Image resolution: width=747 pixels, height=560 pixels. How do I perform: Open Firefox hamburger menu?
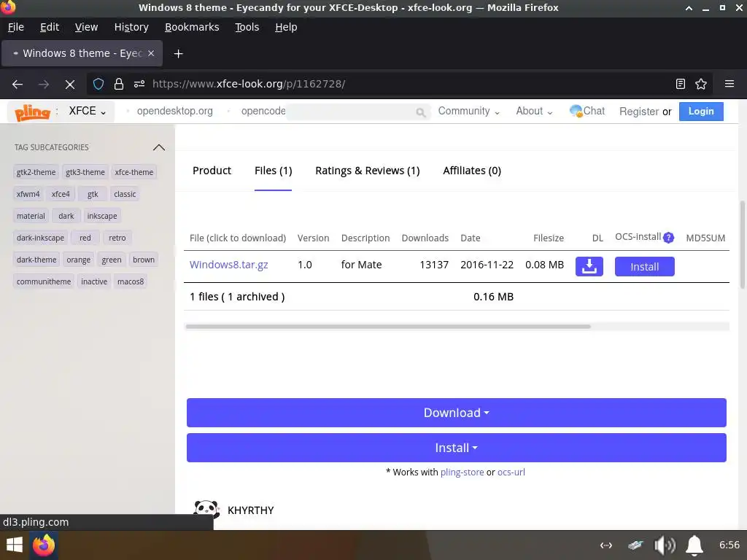[x=729, y=84]
